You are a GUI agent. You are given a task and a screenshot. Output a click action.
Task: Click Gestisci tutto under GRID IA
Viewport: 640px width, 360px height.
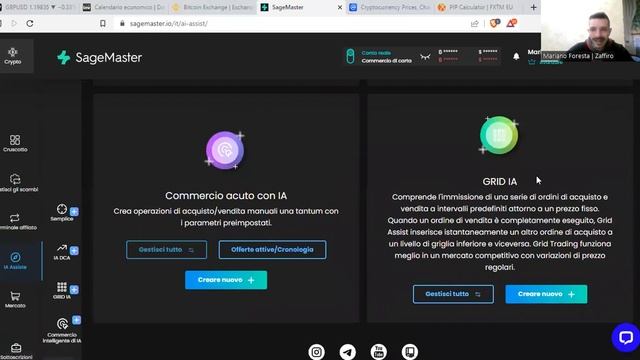453,294
